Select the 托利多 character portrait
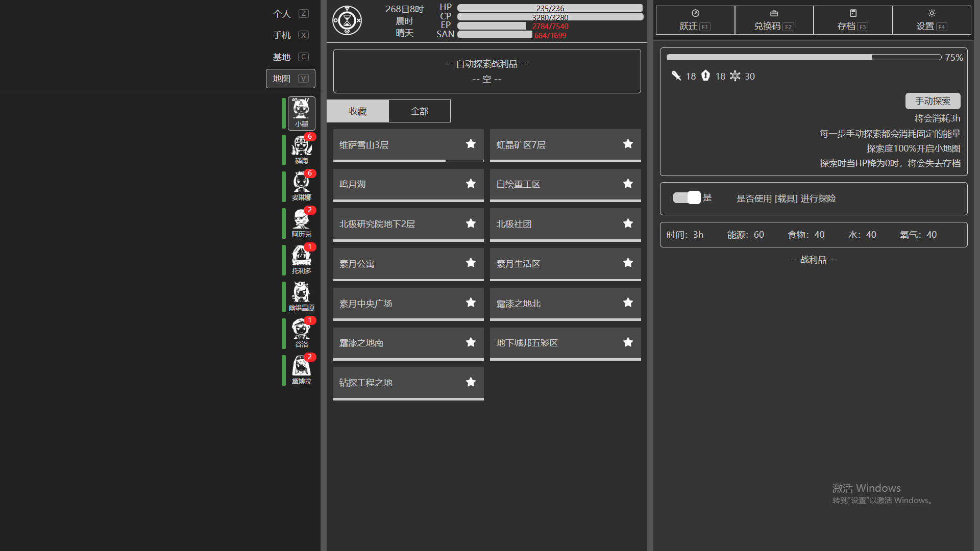Viewport: 980px width, 551px height. (x=301, y=260)
